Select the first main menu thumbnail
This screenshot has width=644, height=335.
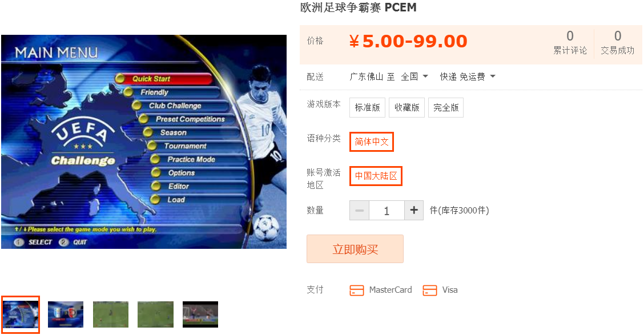tap(21, 314)
